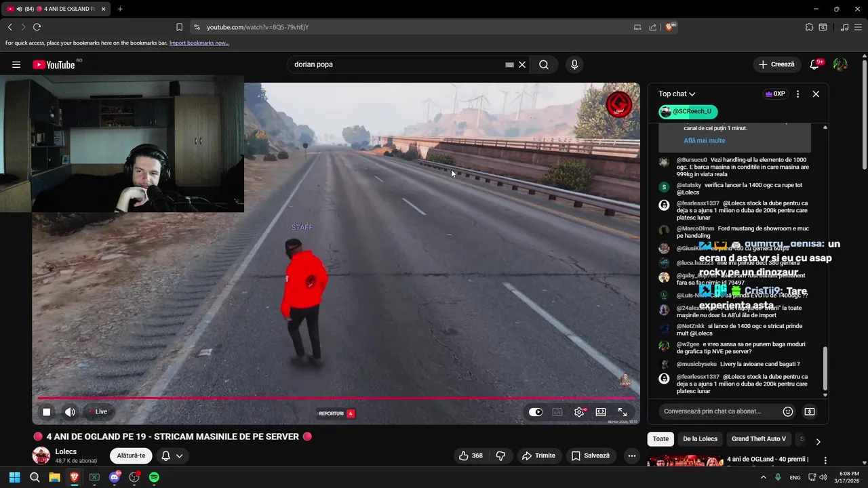
Task: Open the account avatar menu
Action: (840, 64)
